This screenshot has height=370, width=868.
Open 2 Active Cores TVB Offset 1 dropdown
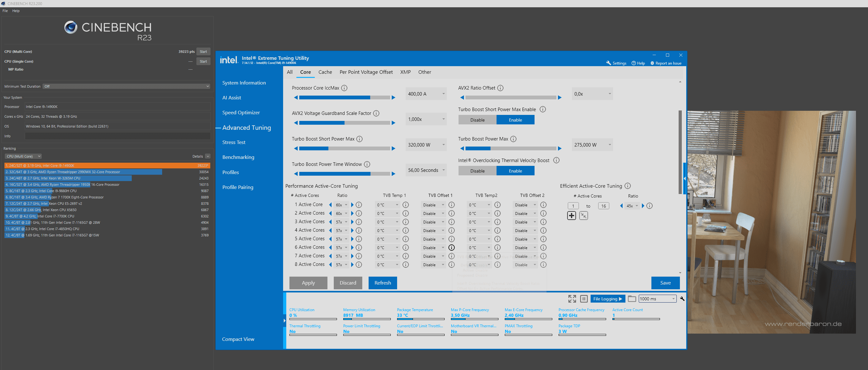click(433, 213)
